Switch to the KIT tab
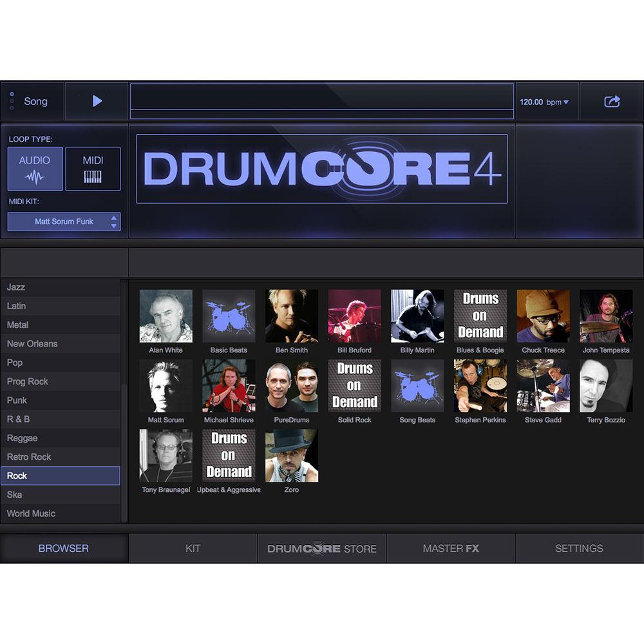 (193, 548)
